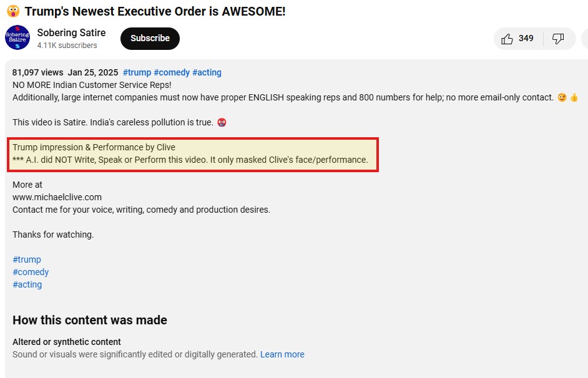Click #acting hashtag beside the upload date

207,72
